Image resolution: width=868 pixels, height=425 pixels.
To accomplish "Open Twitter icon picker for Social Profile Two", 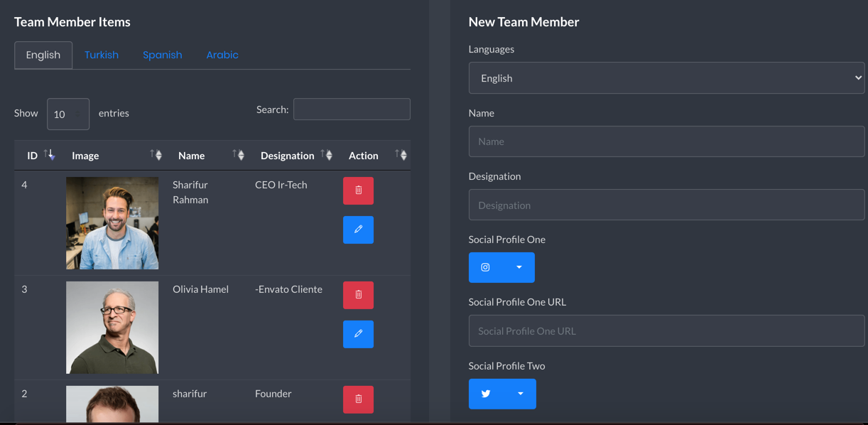I will click(502, 394).
